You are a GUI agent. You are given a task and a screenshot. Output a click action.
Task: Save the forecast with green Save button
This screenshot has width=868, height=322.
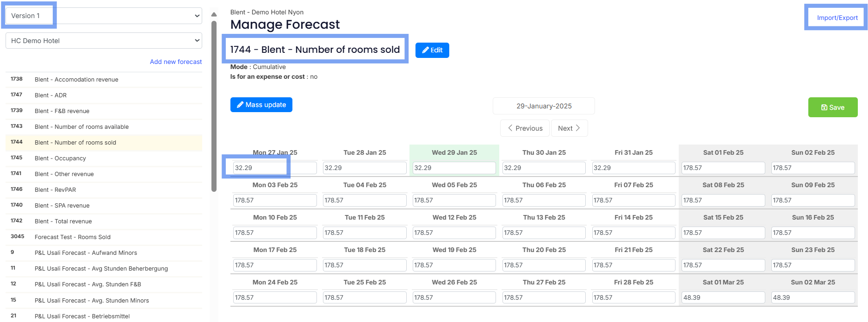click(x=832, y=107)
